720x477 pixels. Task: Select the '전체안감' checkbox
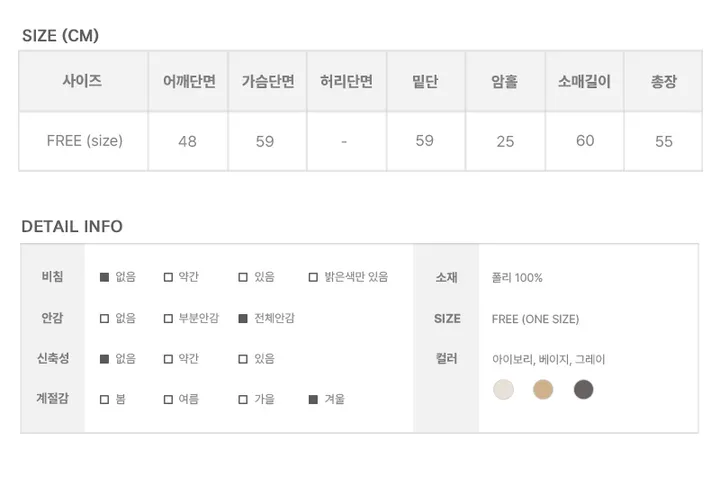click(243, 318)
